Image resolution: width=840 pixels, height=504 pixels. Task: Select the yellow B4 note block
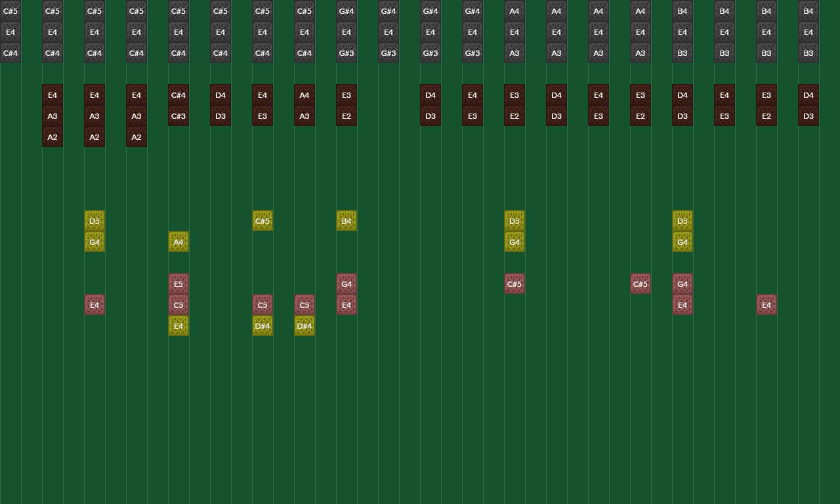tap(346, 221)
